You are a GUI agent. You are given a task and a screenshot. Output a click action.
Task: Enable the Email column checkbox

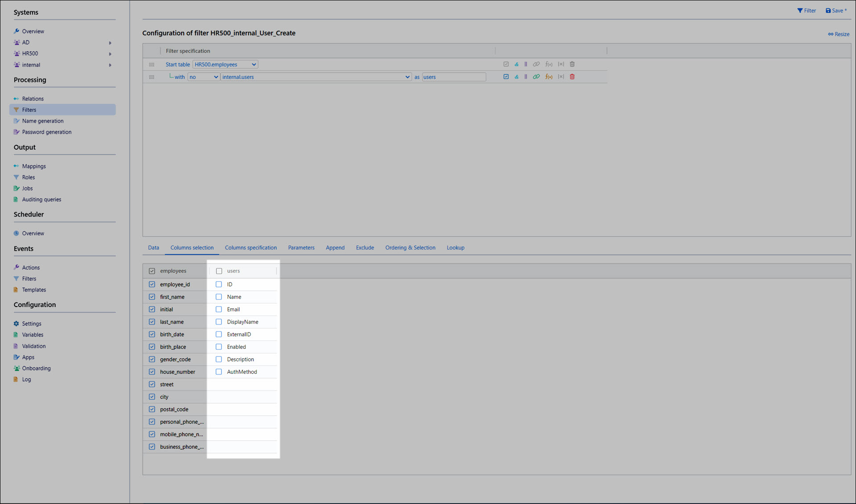point(219,309)
